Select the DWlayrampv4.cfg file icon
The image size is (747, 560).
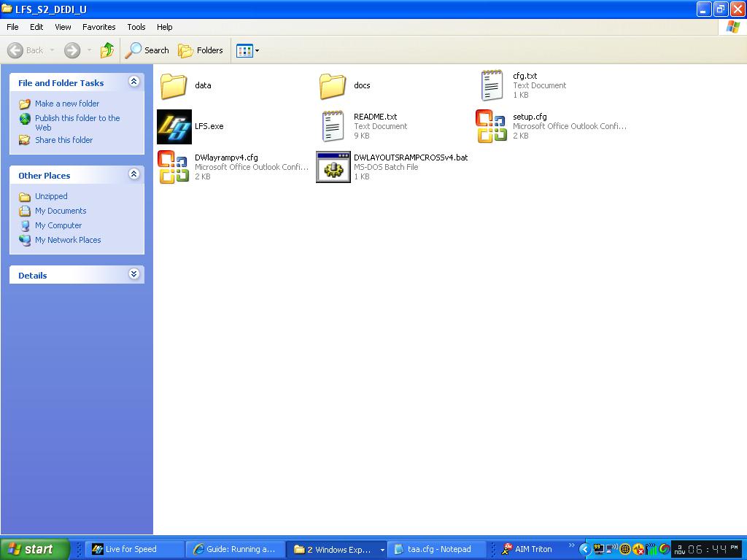pos(174,167)
